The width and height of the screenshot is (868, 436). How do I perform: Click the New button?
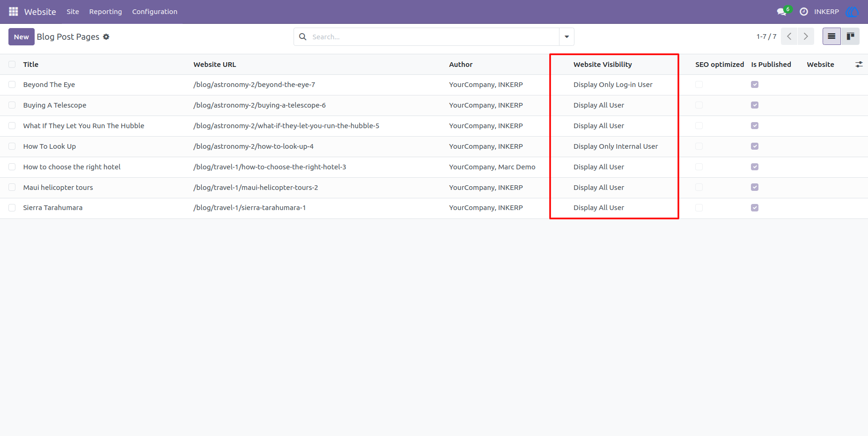coord(22,36)
